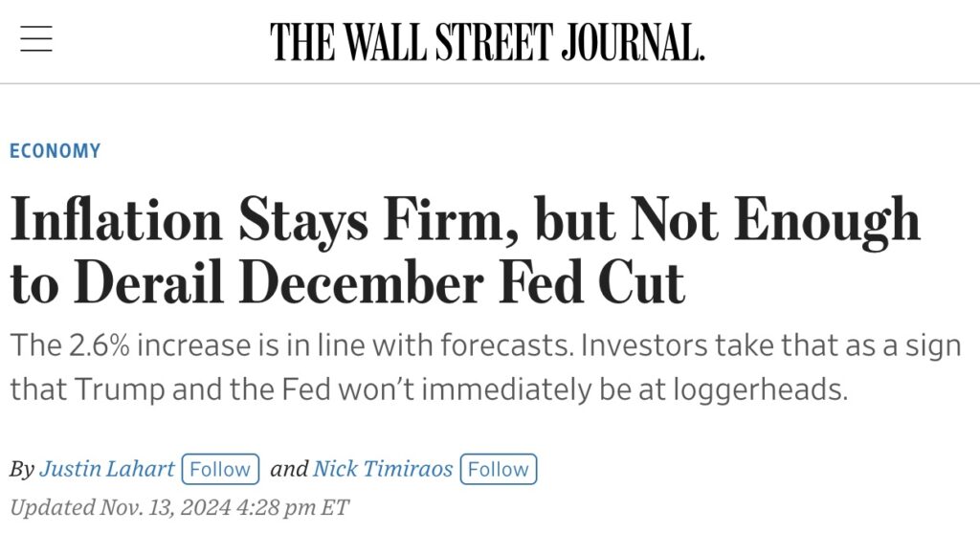This screenshot has height=533, width=980.
Task: Click The Wall Street Journal masthead logo
Action: (487, 42)
